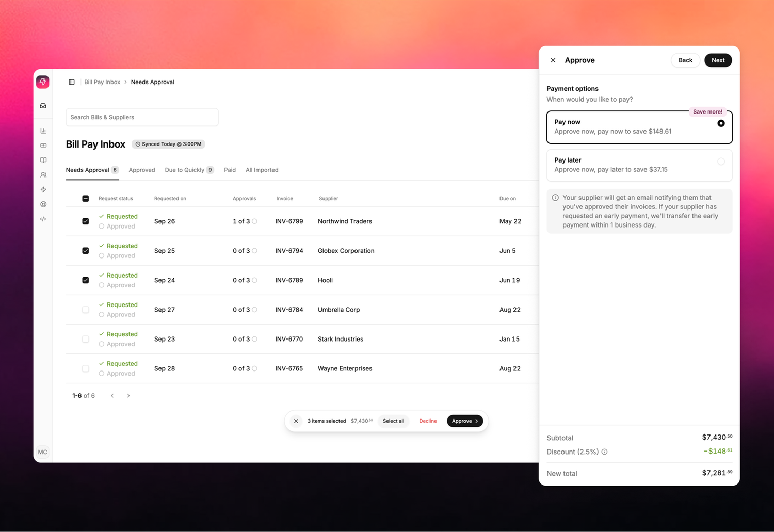The width and height of the screenshot is (774, 532).
Task: Open the lifebuoy support sidebar icon
Action: pos(43,204)
